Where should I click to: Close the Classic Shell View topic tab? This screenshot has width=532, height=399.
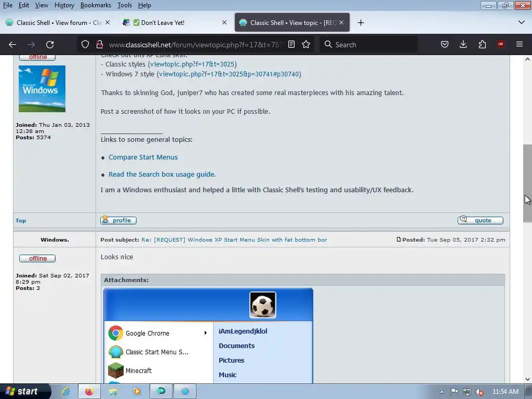tap(341, 22)
